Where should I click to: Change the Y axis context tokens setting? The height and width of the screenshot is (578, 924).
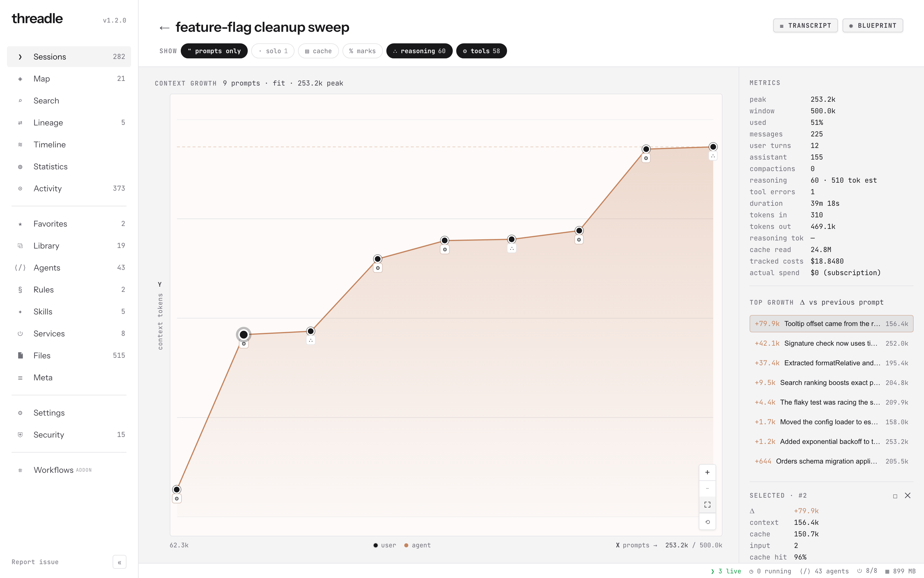click(160, 316)
